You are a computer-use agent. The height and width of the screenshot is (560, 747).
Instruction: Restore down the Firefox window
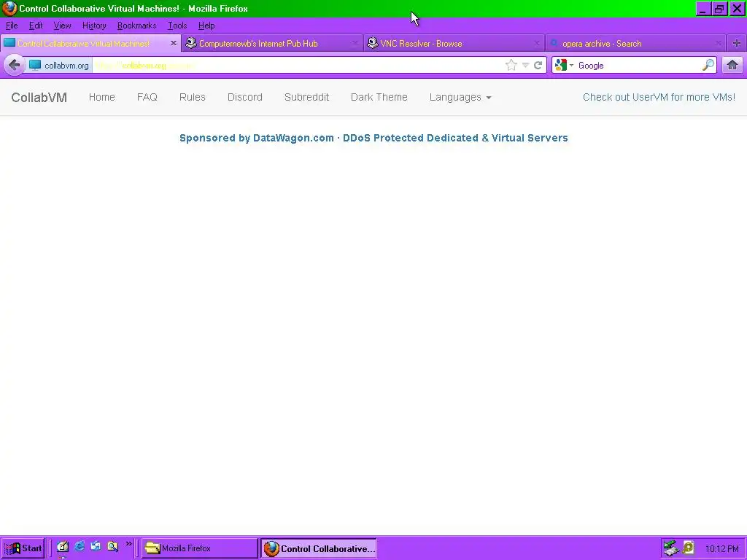(x=719, y=9)
